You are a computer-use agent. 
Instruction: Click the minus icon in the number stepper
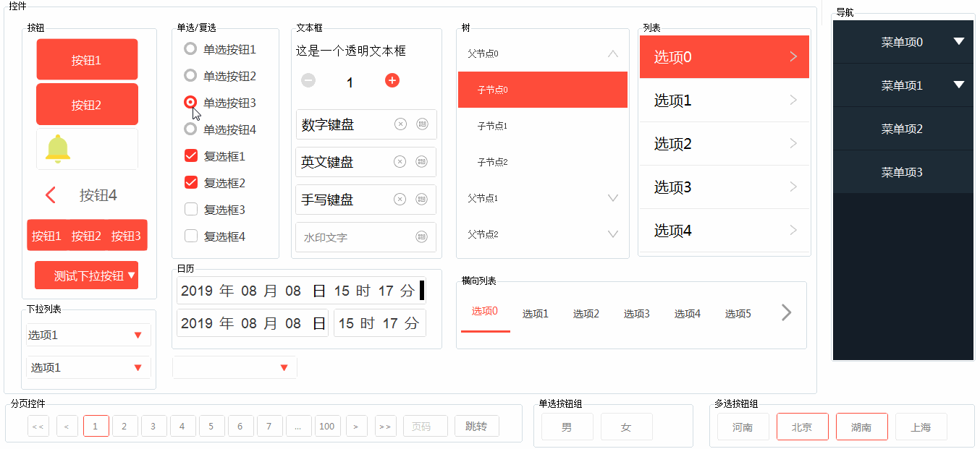point(308,81)
